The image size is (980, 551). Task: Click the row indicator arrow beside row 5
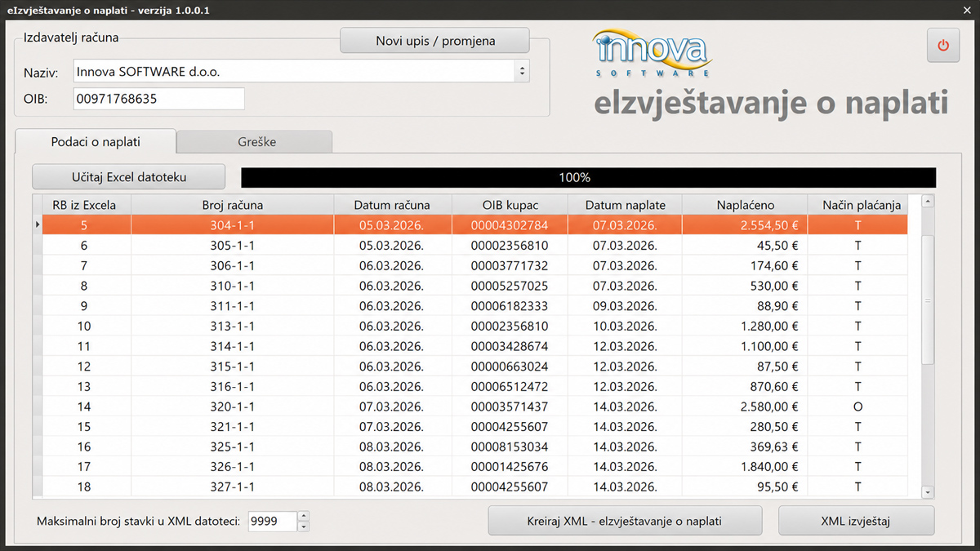pos(38,224)
